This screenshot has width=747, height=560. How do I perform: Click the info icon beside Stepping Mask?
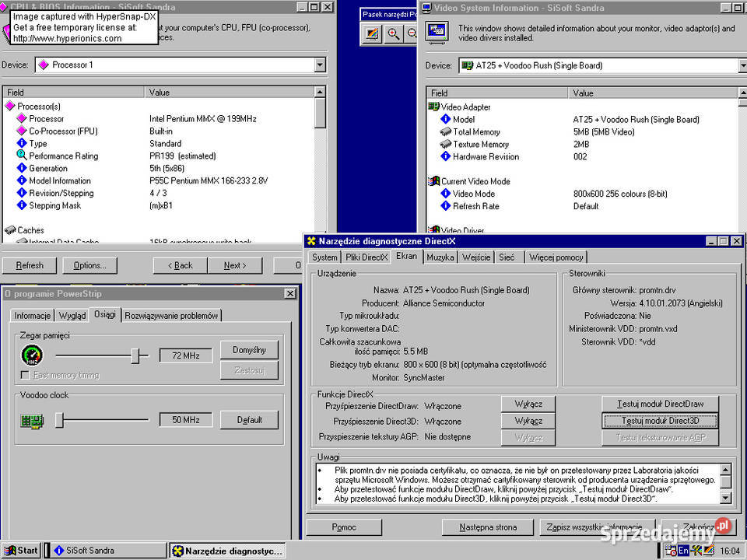coord(22,205)
